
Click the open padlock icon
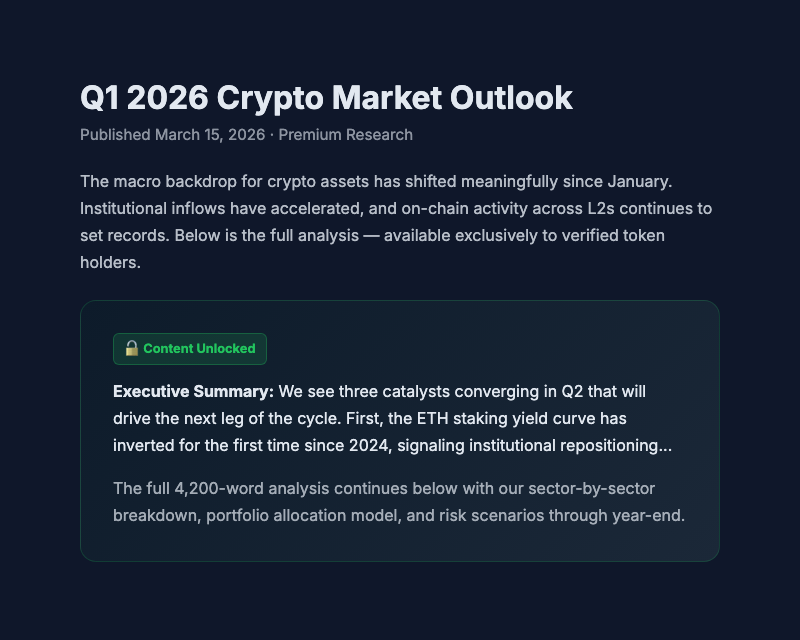coord(131,349)
